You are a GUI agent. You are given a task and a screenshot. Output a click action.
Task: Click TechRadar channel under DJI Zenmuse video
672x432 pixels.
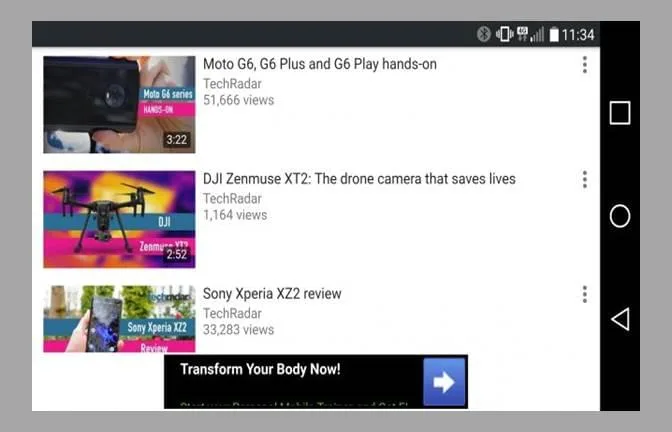point(232,198)
